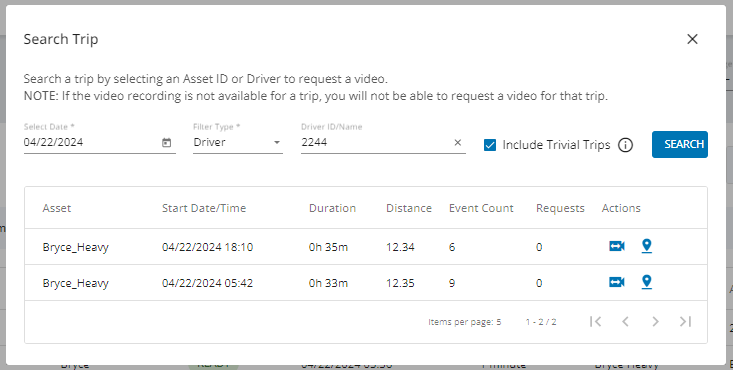Click the SEARCH button

click(680, 144)
